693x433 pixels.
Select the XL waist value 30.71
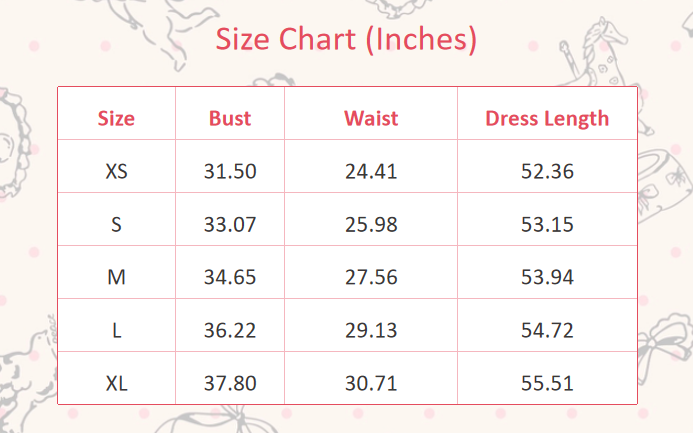point(371,383)
